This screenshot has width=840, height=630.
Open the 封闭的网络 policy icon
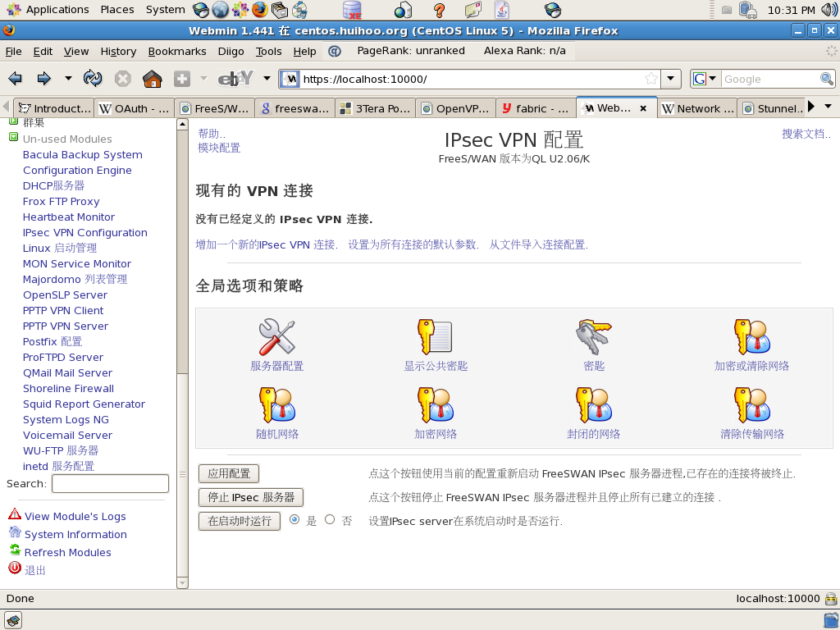[593, 404]
